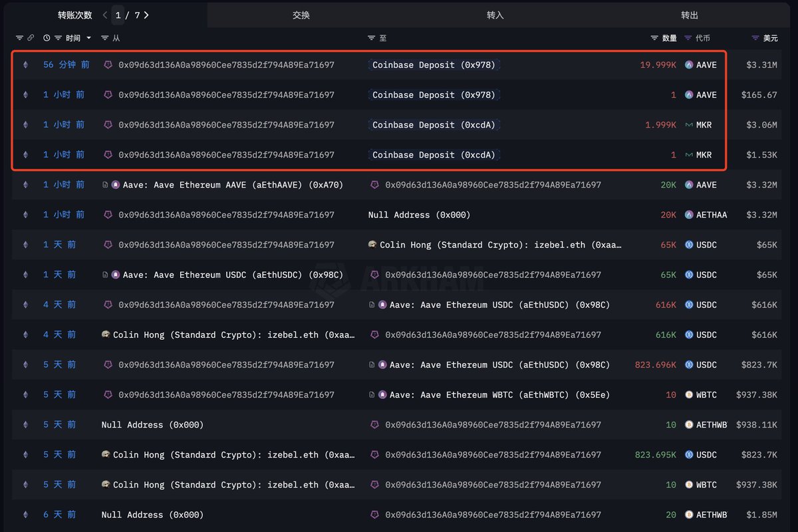Click the green 20K AAVE amount
Screen dimensions: 798x532
pos(668,185)
